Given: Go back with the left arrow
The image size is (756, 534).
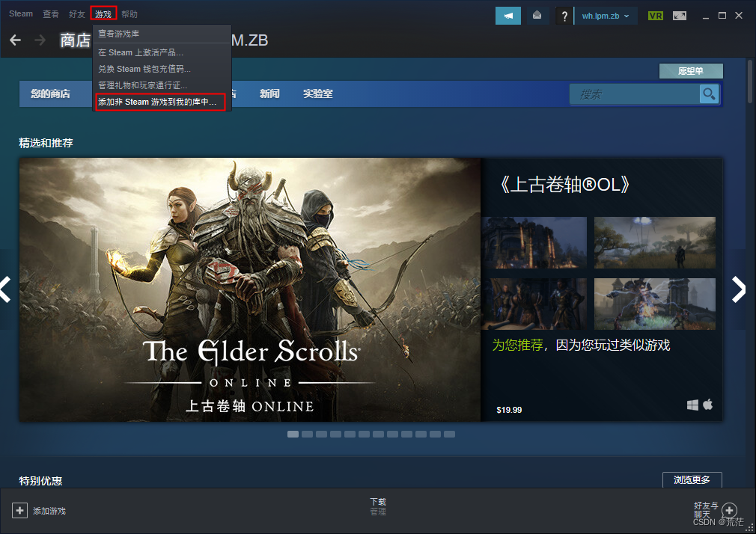Looking at the screenshot, I should [x=16, y=40].
